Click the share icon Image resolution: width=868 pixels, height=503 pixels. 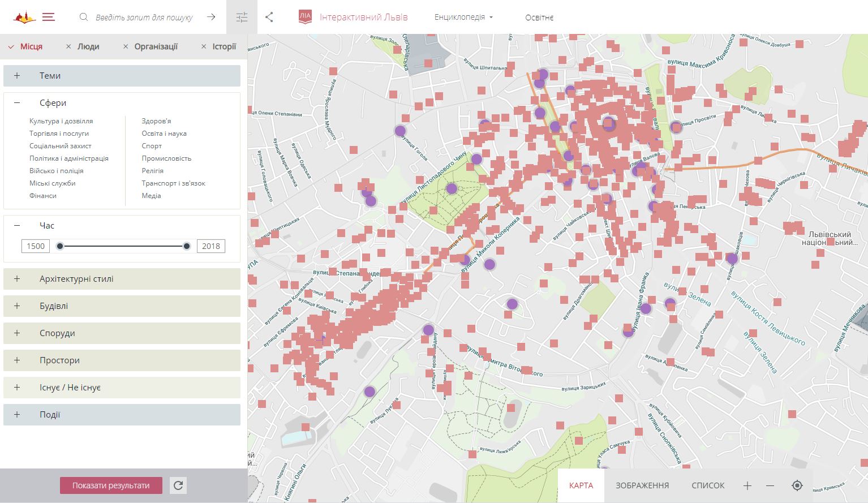click(269, 18)
